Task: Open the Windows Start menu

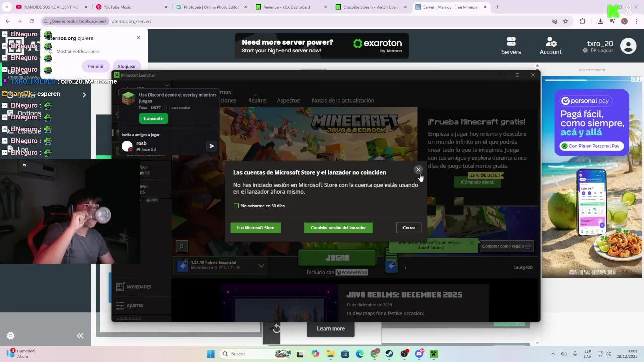Action: pyautogui.click(x=211, y=354)
